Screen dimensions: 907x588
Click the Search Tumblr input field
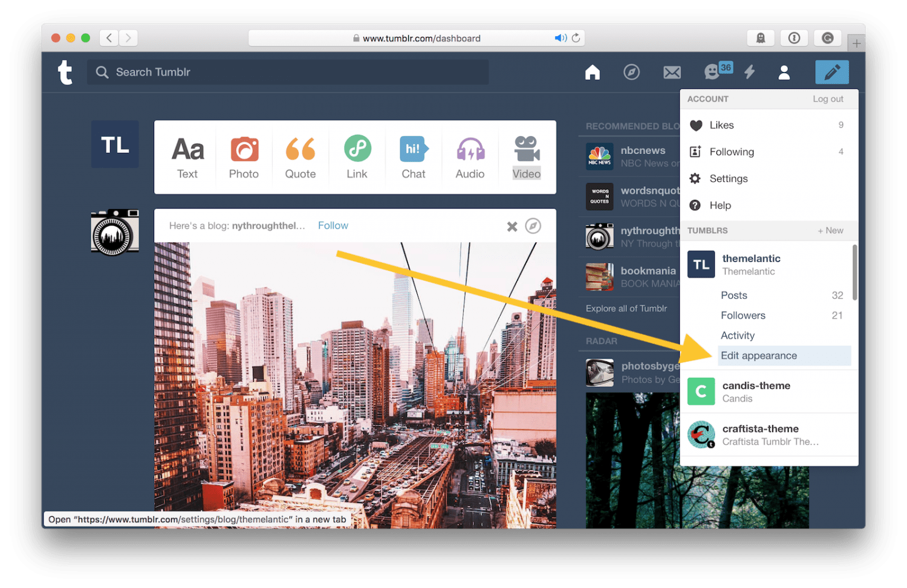[290, 73]
